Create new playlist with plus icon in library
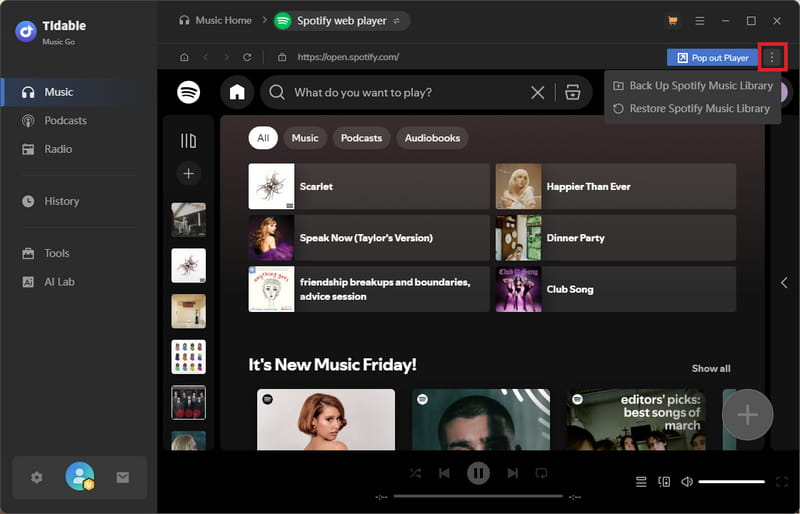The image size is (800, 514). pos(188,174)
